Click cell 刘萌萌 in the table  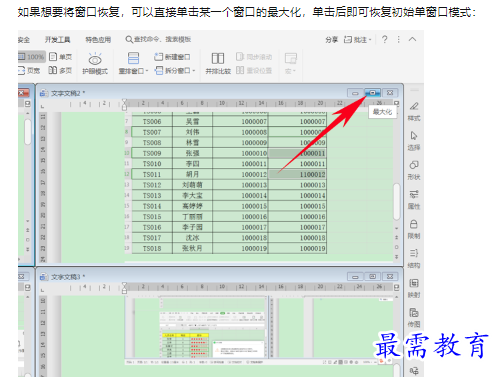pyautogui.click(x=192, y=185)
